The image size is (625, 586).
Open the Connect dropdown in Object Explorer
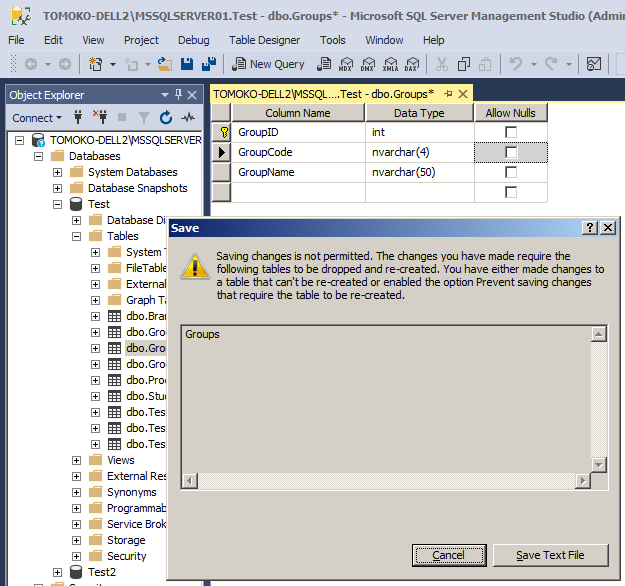click(x=36, y=117)
